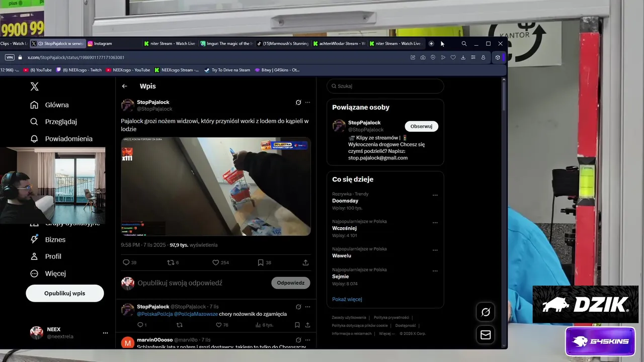This screenshot has height=362, width=644.
Task: Open @PolicjaMazowsze mention link
Action: [x=196, y=314]
